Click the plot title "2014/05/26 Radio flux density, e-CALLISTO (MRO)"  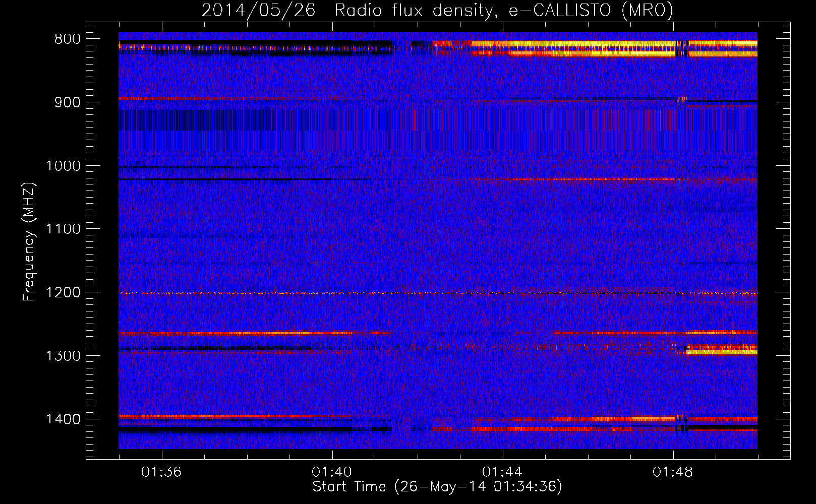tap(437, 10)
